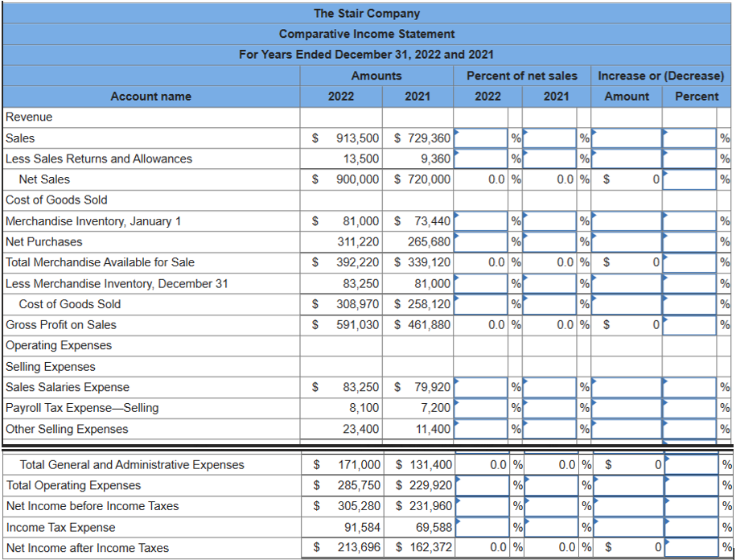Click Increase Percent cell for Total Merchandise Available for Sale
The width and height of the screenshot is (736, 560).
(688, 261)
